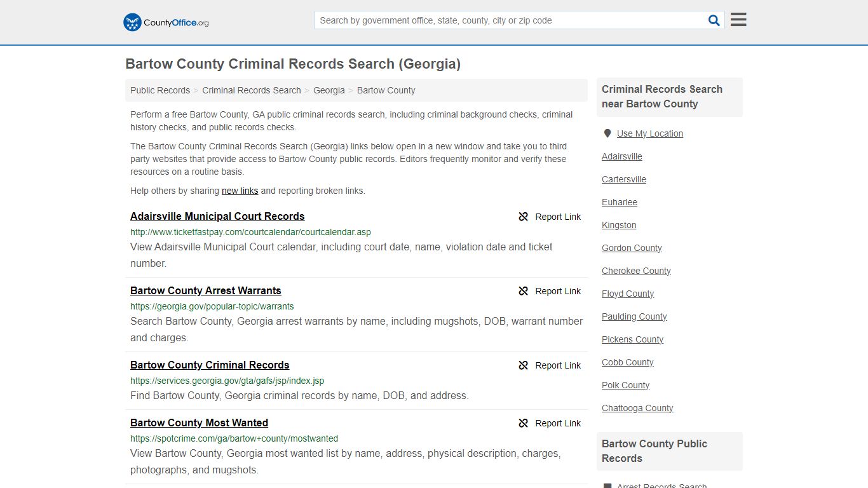The height and width of the screenshot is (488, 868).
Task: Open Bartow County Criminal Records link
Action: (210, 365)
